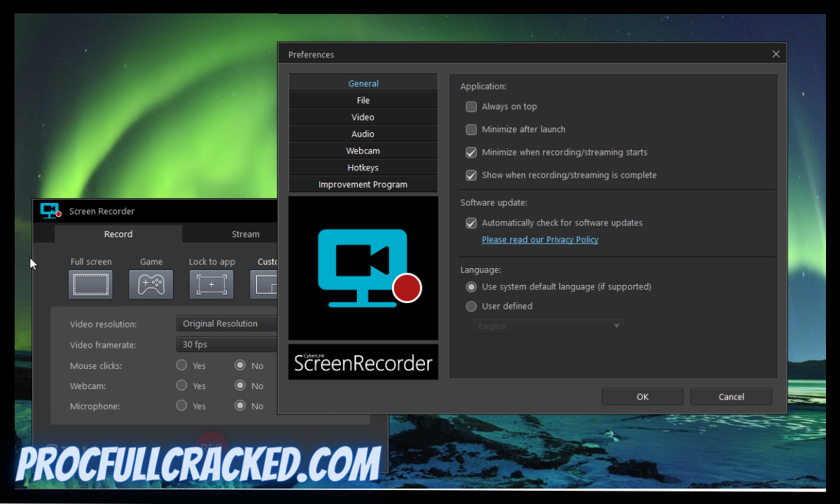Viewport: 840px width, 504px height.
Task: Choose the Lock to app recording mode
Action: tap(211, 283)
